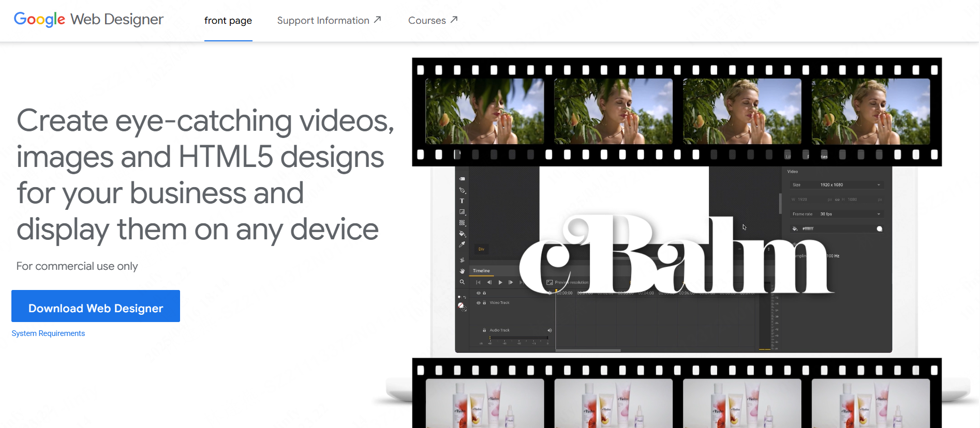Click the properties panel vertical scrollbar

click(780, 203)
